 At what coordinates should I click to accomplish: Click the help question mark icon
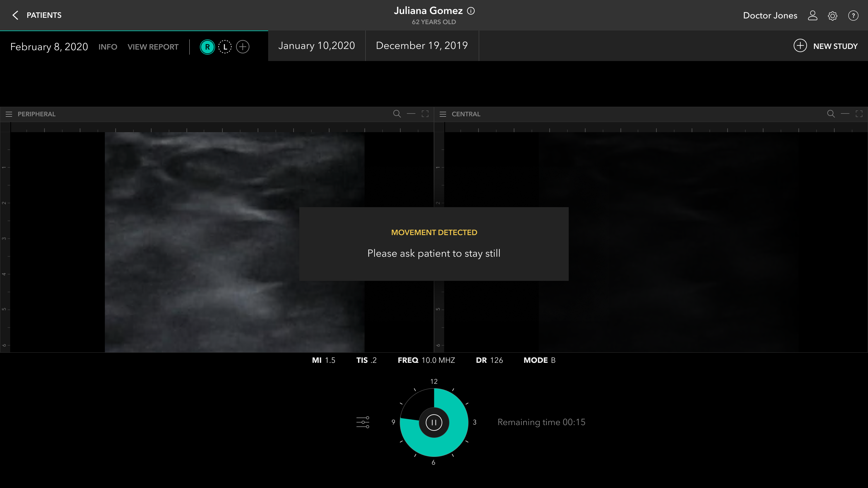pyautogui.click(x=853, y=16)
